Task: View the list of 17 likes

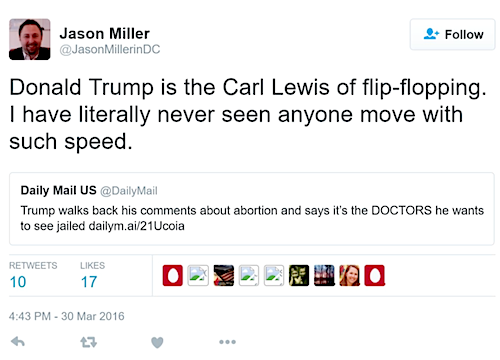Action: [x=92, y=275]
